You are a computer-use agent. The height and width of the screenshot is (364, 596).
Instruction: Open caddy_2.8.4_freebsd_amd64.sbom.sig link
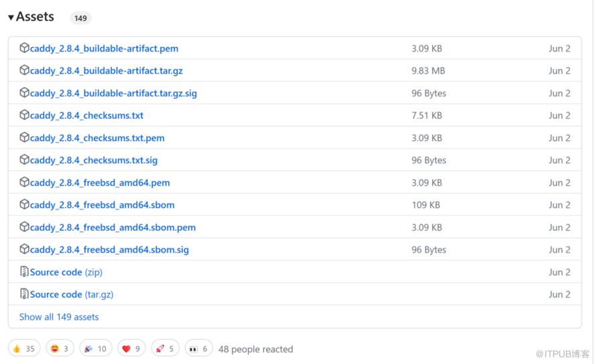pos(109,250)
